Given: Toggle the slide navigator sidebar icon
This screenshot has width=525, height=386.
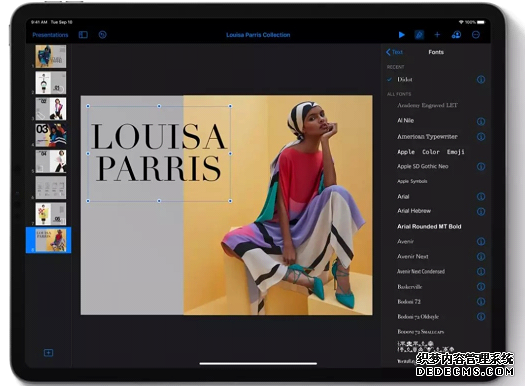Looking at the screenshot, I should 83,35.
